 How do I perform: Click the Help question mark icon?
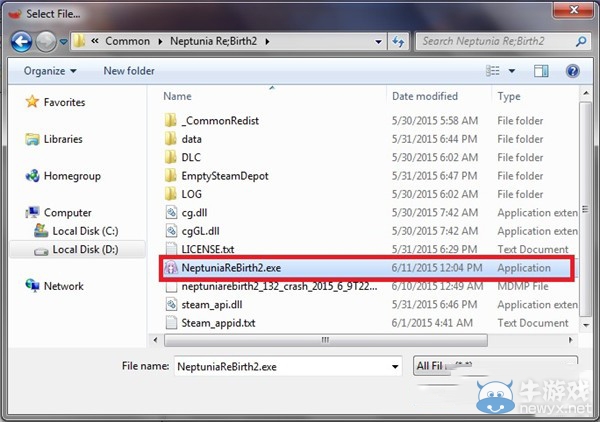572,71
